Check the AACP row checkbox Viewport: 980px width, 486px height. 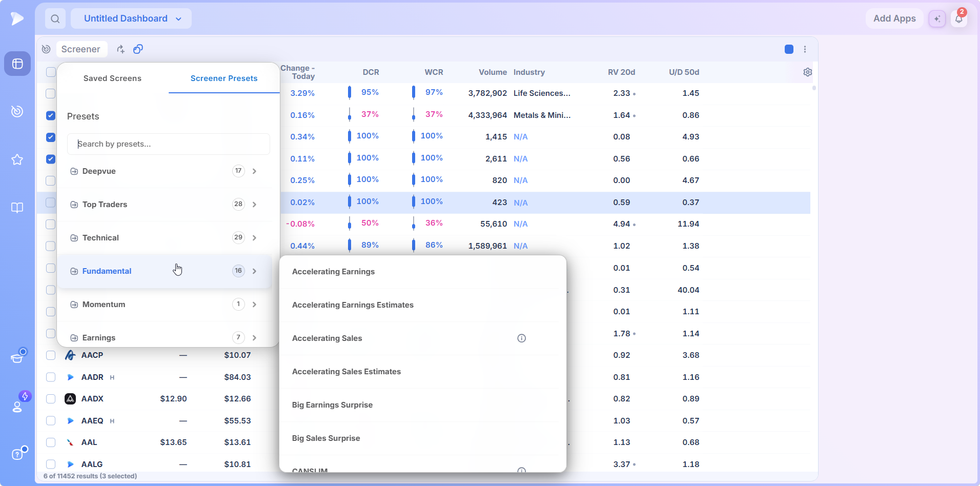coord(51,355)
